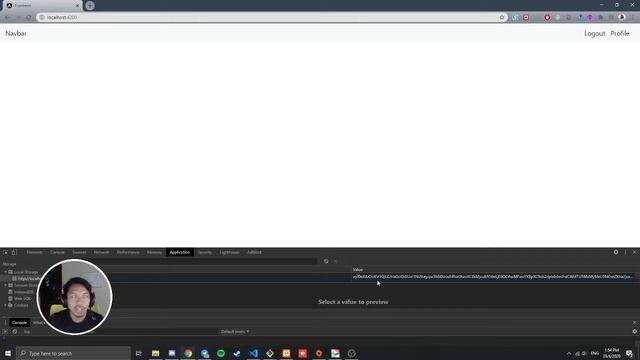Activate DevTools inspect element picker
Screen dimensions: 640x360
pos(6,252)
